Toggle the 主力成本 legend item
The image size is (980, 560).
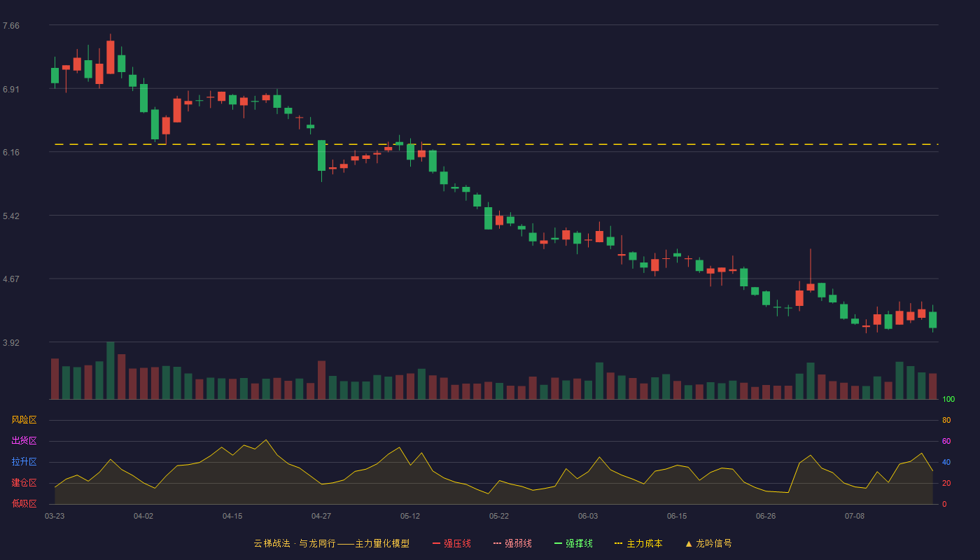pos(638,543)
